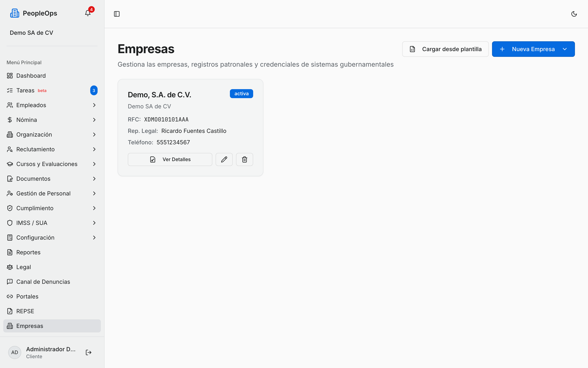Go to Reportes in sidebar
Viewport: 588px width, 368px height.
[52, 252]
